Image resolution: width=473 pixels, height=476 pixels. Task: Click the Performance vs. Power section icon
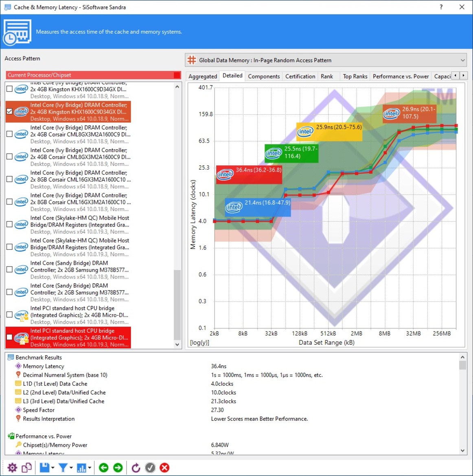pyautogui.click(x=11, y=436)
